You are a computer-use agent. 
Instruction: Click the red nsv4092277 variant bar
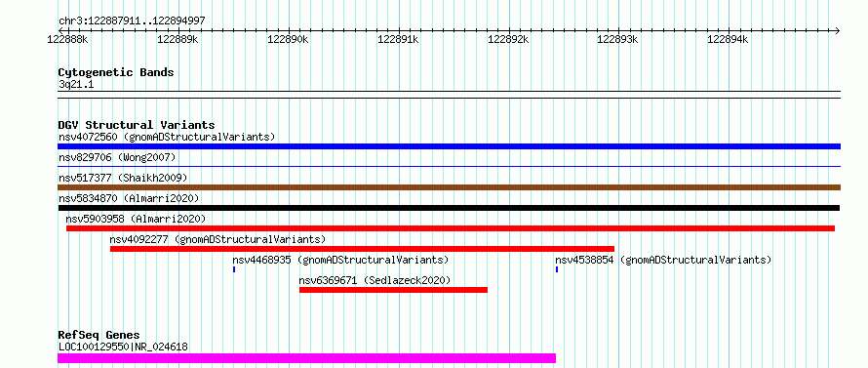362,249
